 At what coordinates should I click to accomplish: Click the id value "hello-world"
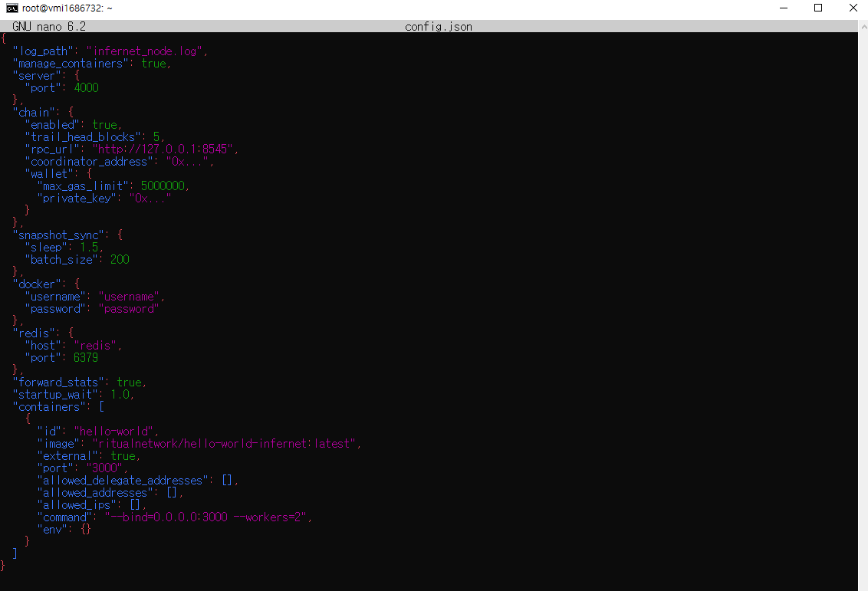pyautogui.click(x=113, y=431)
